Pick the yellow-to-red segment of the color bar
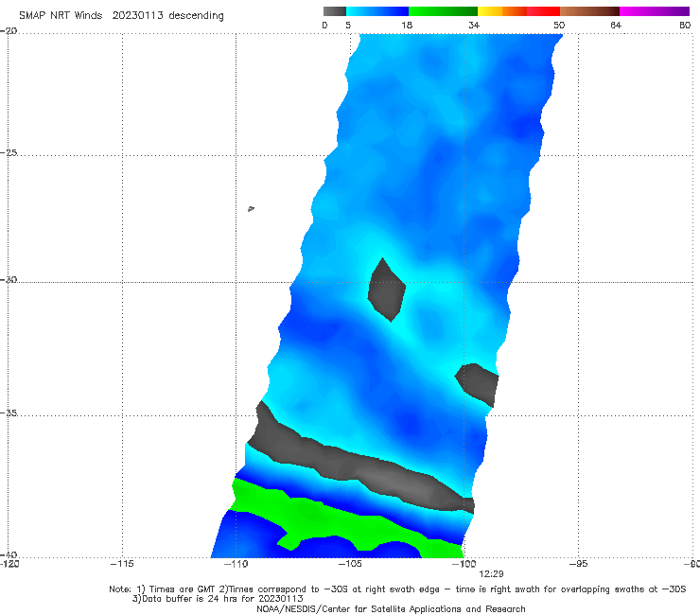The height and width of the screenshot is (615, 700). coord(518,11)
